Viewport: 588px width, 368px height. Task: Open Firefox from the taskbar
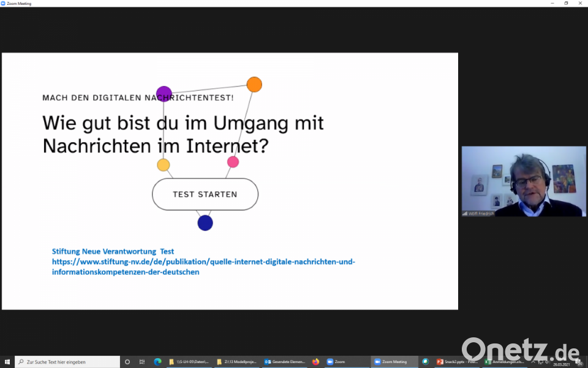tap(316, 362)
